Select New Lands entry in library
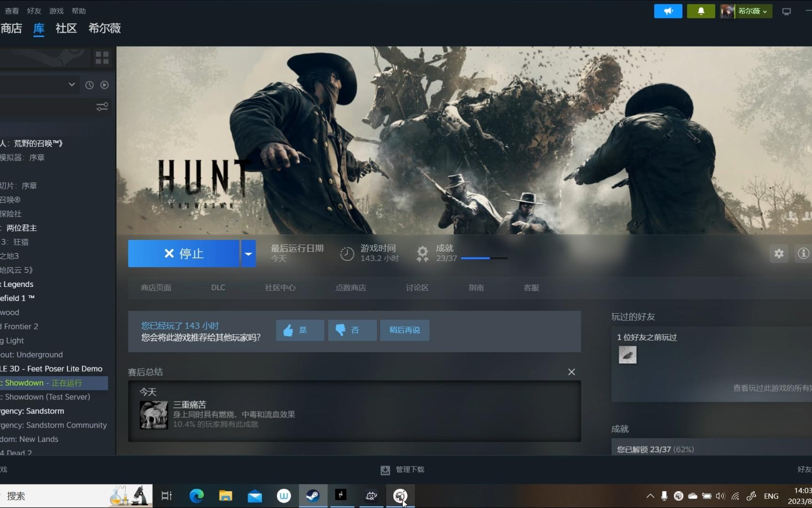The width and height of the screenshot is (812, 508). pos(54,439)
